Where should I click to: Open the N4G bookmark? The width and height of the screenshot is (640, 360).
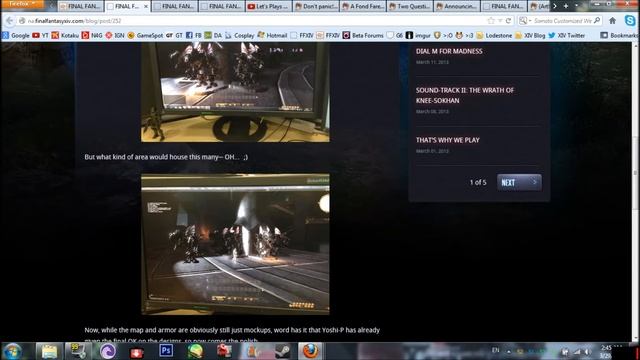pos(92,36)
